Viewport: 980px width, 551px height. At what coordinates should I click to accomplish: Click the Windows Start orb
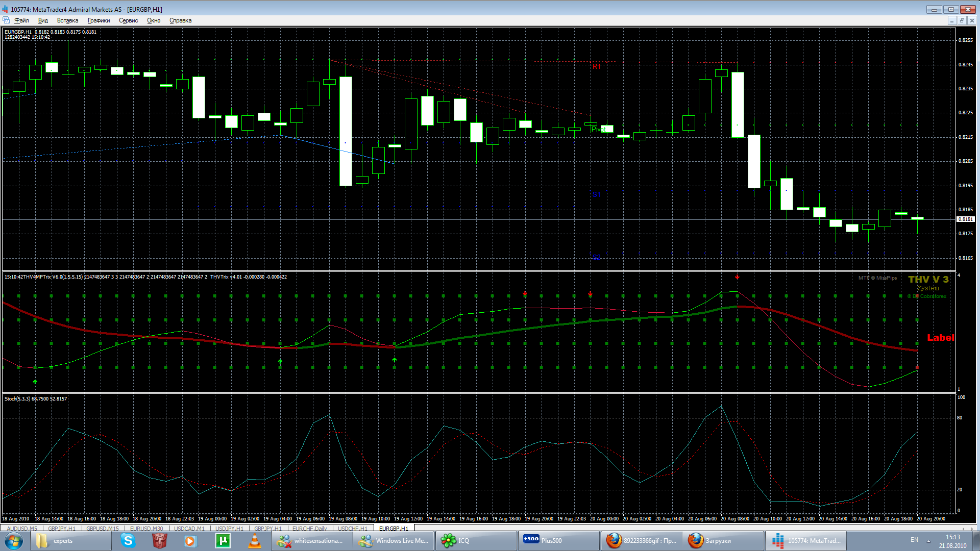[x=14, y=540]
